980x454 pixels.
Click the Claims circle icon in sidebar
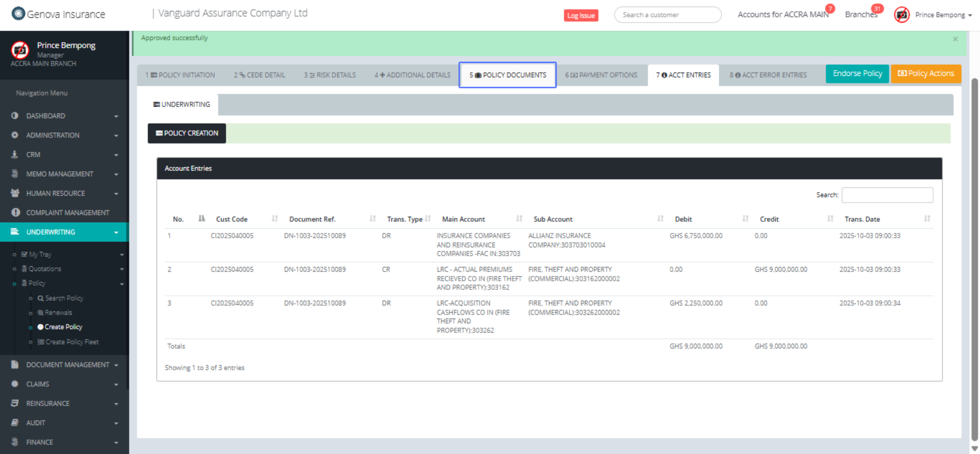(x=15, y=384)
